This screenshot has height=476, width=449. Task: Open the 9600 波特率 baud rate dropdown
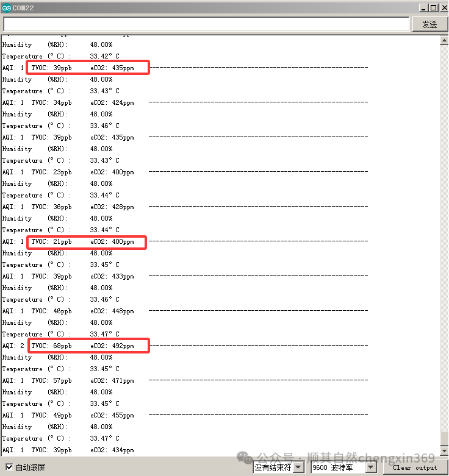[343, 467]
